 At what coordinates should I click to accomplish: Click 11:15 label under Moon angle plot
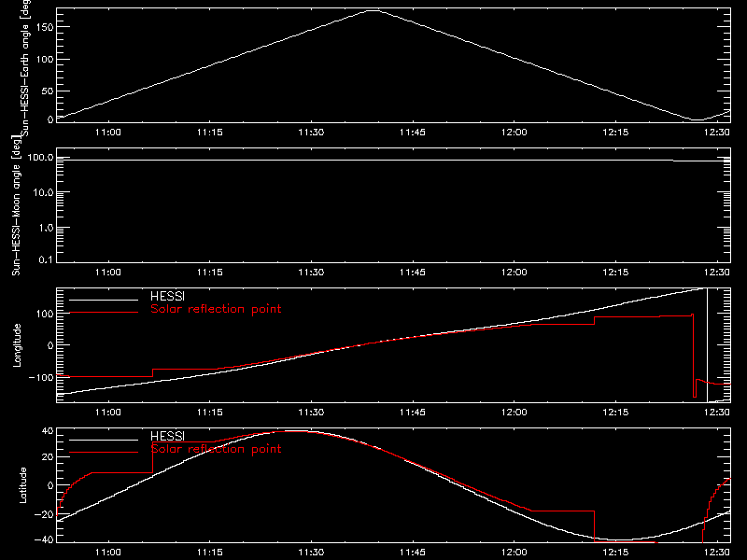pyautogui.click(x=209, y=273)
